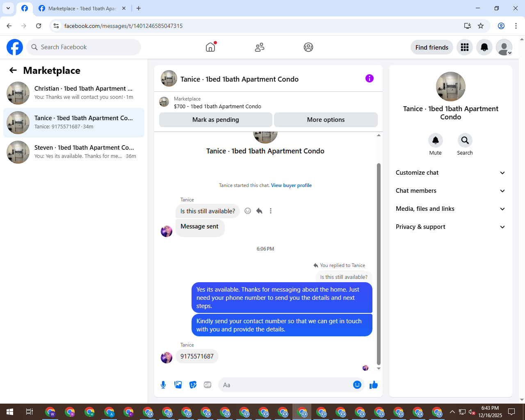
Task: Click the Find friends button
Action: 432,47
